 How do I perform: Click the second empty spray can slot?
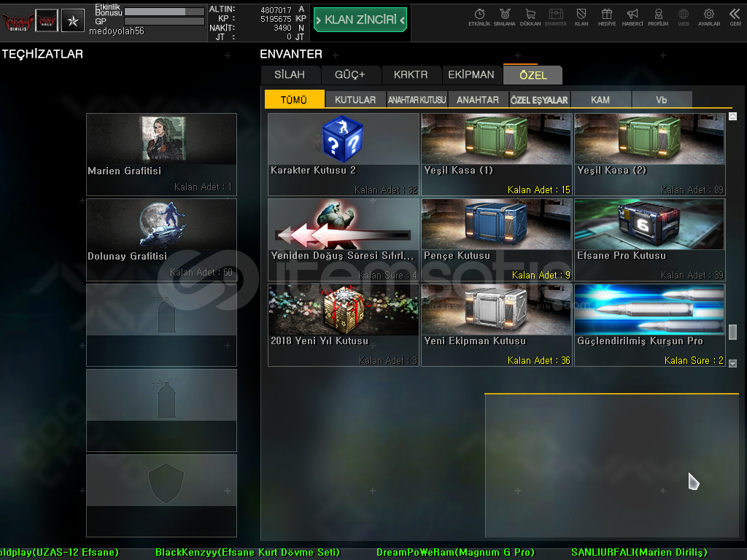click(x=161, y=410)
